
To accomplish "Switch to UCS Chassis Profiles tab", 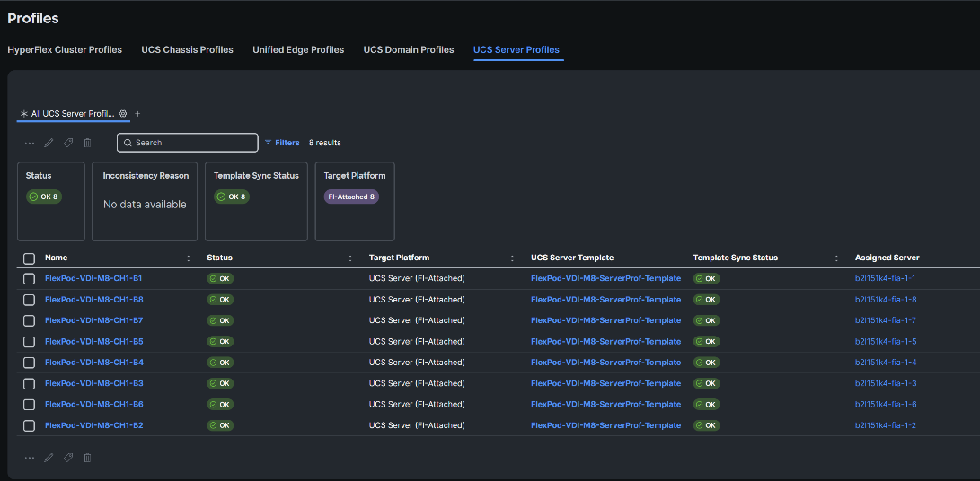I will click(187, 50).
